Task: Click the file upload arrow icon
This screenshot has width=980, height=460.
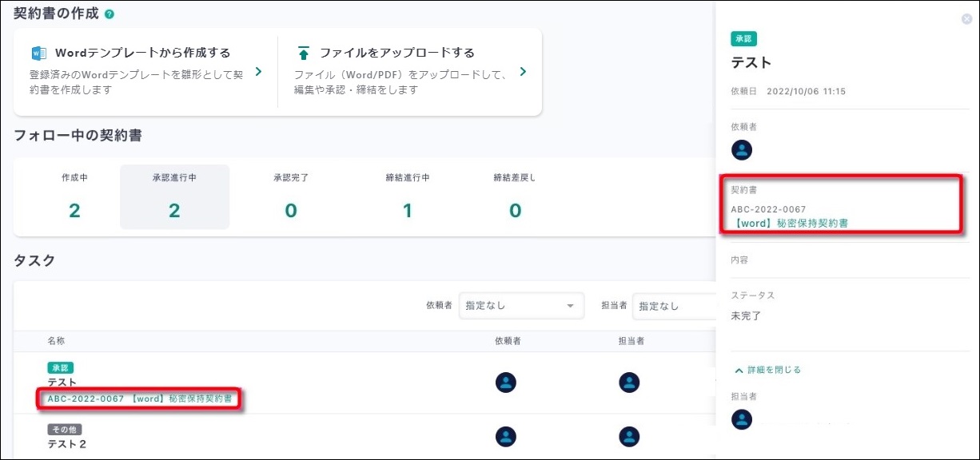Action: click(303, 54)
